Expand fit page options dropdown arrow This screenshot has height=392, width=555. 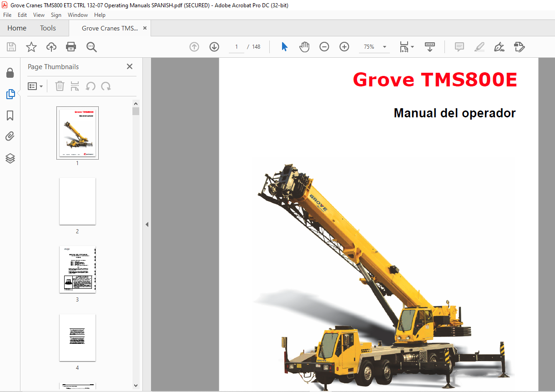tap(413, 47)
